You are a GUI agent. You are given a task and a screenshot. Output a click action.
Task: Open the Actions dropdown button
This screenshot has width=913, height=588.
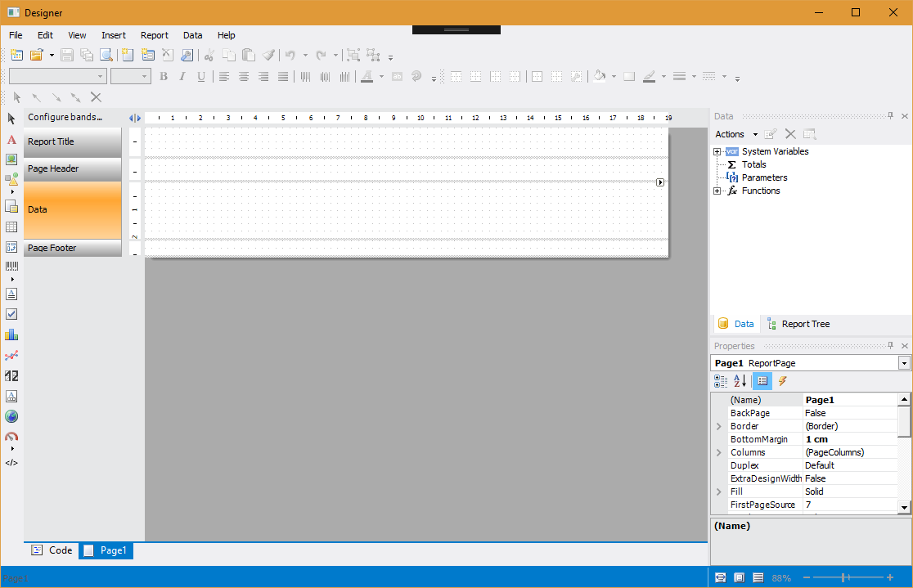pos(736,134)
